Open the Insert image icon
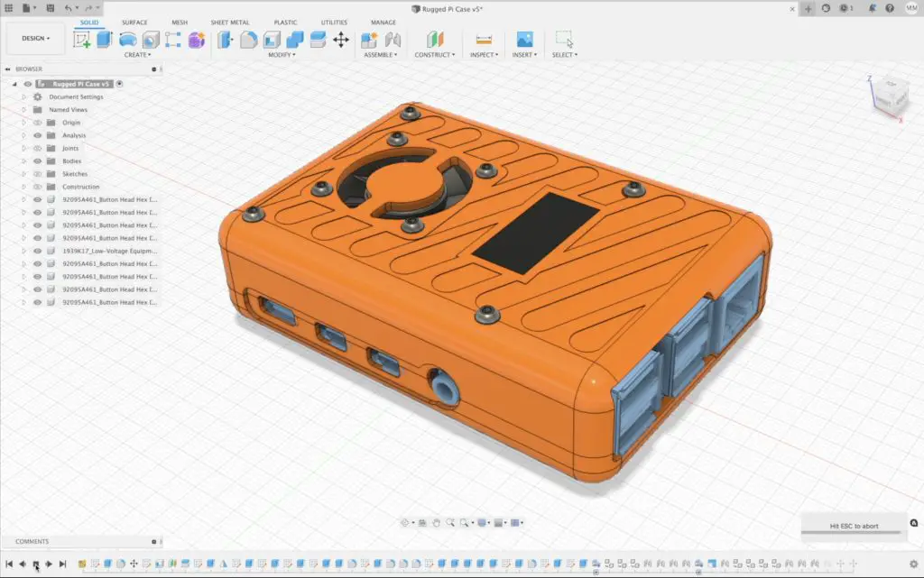924x578 pixels. pos(524,40)
